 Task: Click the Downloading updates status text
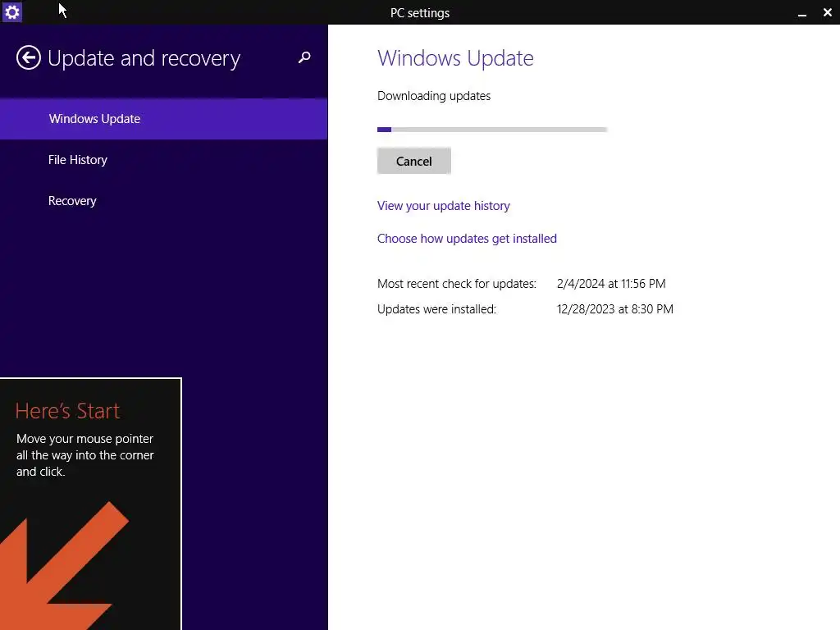click(434, 96)
